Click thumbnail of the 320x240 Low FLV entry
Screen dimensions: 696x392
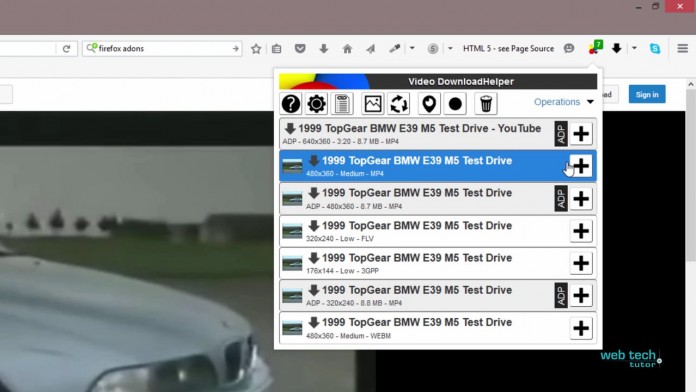[x=292, y=231]
